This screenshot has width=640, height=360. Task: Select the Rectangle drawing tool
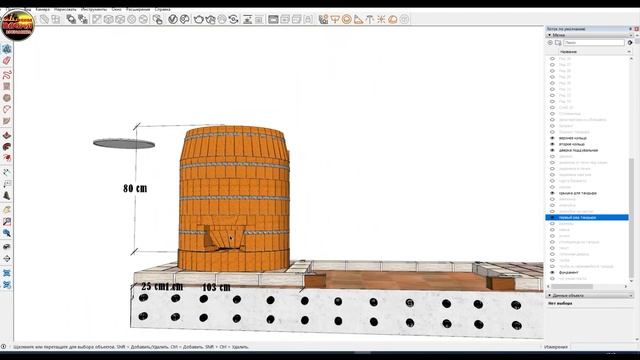pyautogui.click(x=7, y=87)
